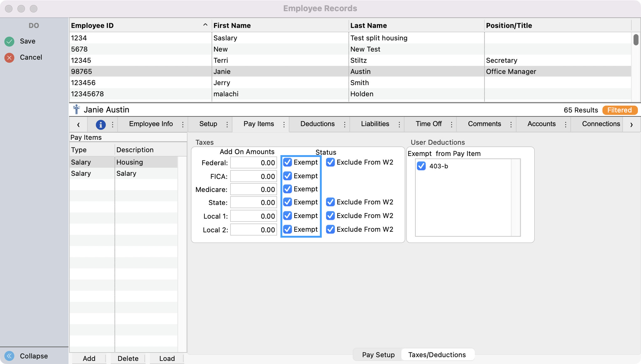The width and height of the screenshot is (641, 364).
Task: Switch to the Pay Setup view
Action: point(378,355)
